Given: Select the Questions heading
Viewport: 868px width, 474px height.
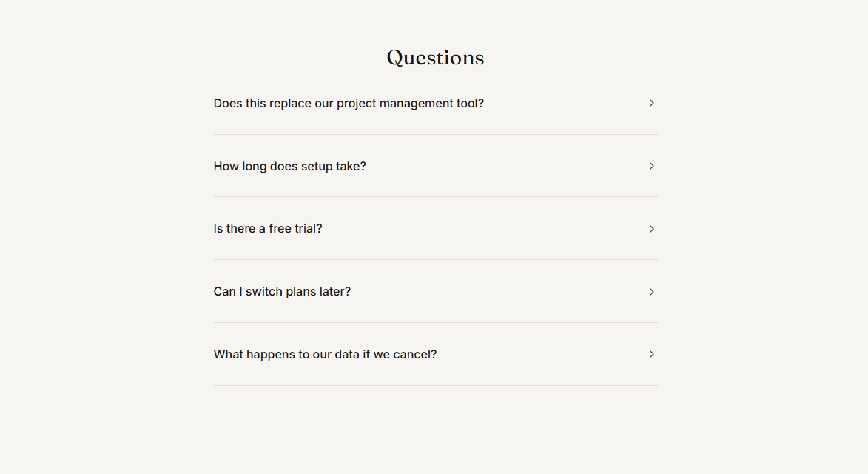Looking at the screenshot, I should (x=435, y=58).
